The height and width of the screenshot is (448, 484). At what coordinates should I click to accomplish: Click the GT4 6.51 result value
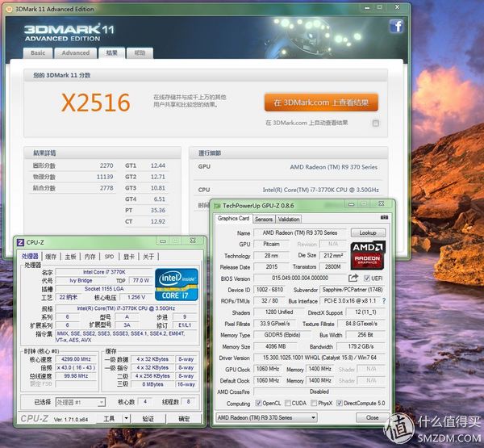[159, 199]
